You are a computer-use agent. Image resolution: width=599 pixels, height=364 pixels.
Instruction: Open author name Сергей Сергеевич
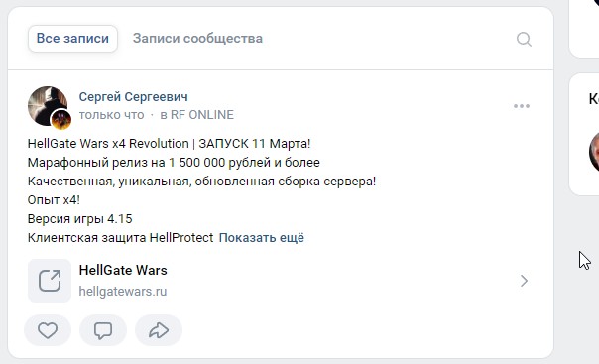click(133, 97)
